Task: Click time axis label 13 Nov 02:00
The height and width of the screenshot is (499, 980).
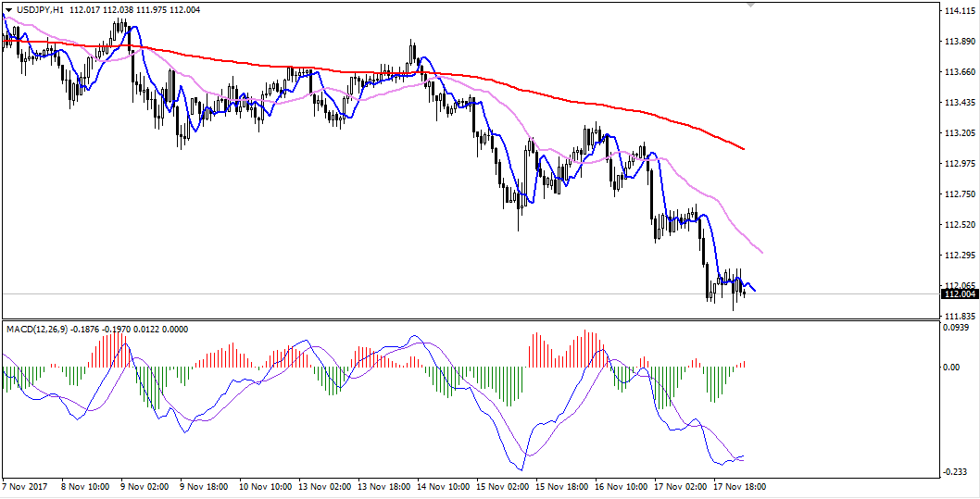Action: [323, 486]
